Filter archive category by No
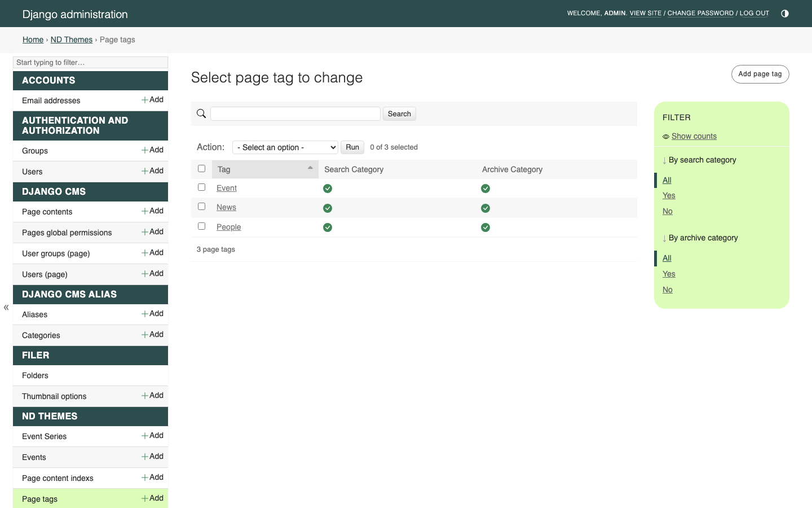Image resolution: width=812 pixels, height=508 pixels. tap(668, 290)
